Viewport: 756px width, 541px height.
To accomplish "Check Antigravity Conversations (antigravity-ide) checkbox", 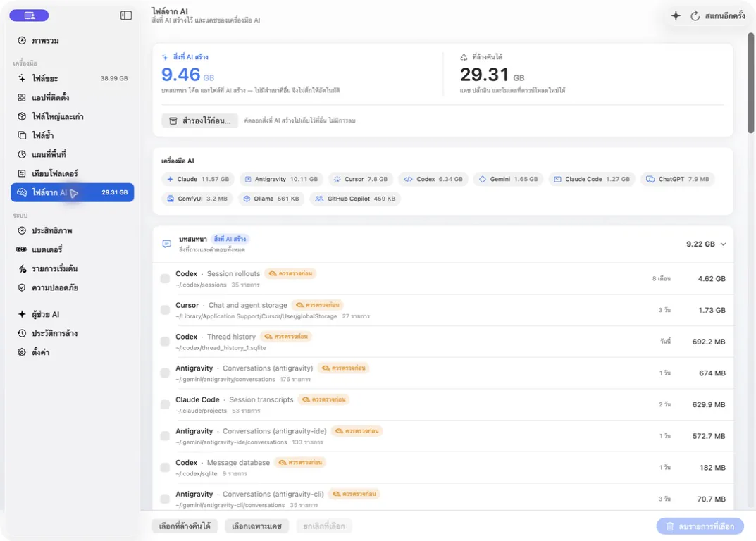I will (165, 436).
